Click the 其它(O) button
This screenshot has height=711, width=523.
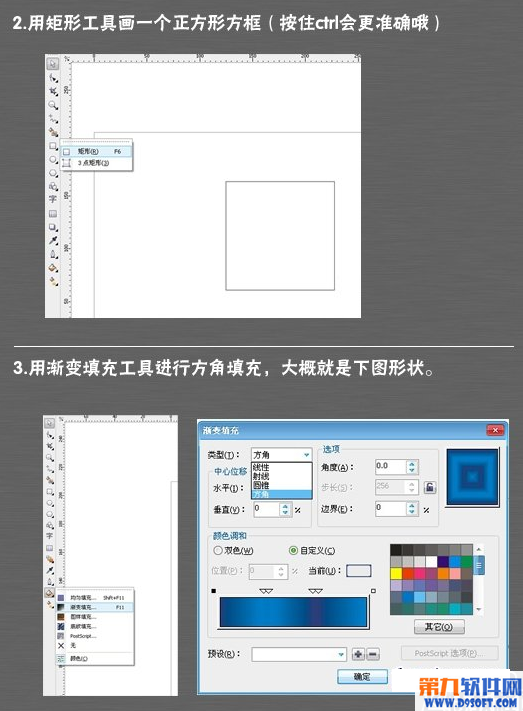(x=439, y=627)
